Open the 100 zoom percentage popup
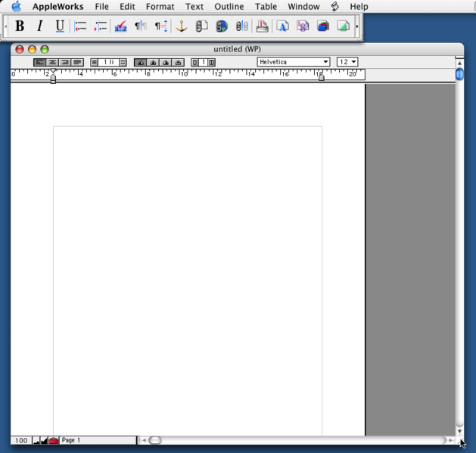 (21, 440)
